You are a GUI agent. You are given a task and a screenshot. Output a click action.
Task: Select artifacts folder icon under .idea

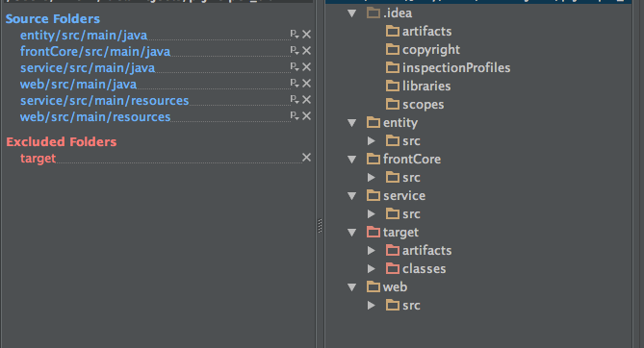point(393,31)
